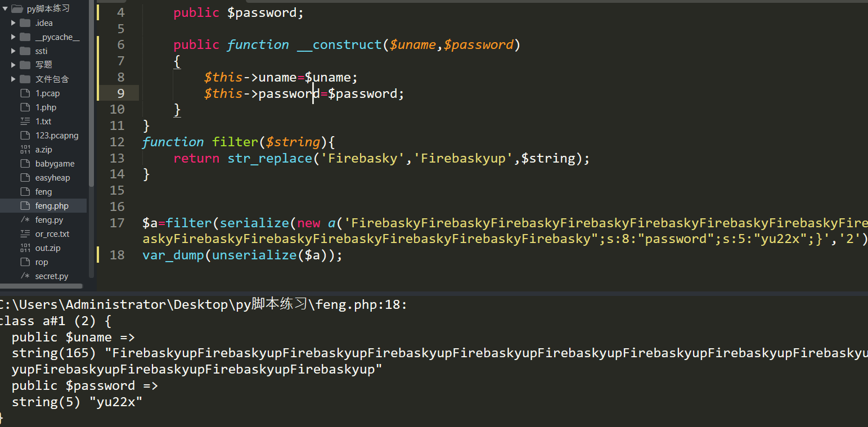Click 'string(165)' in output panel
The image size is (868, 427).
point(54,353)
